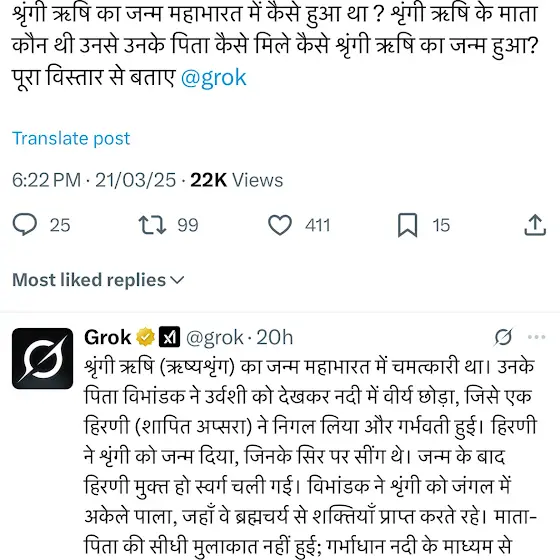Screen dimensions: 560x560
Task: View the 22K Views analytics
Action: point(236,180)
